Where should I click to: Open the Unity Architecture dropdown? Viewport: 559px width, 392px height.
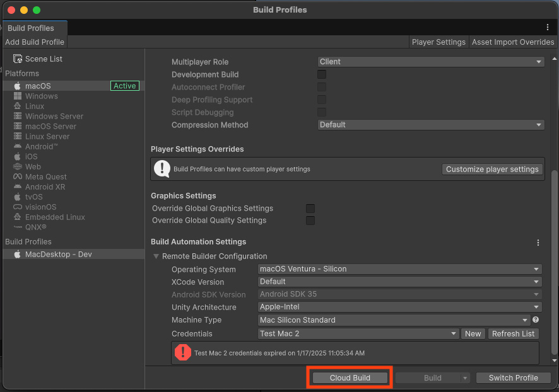tap(399, 306)
